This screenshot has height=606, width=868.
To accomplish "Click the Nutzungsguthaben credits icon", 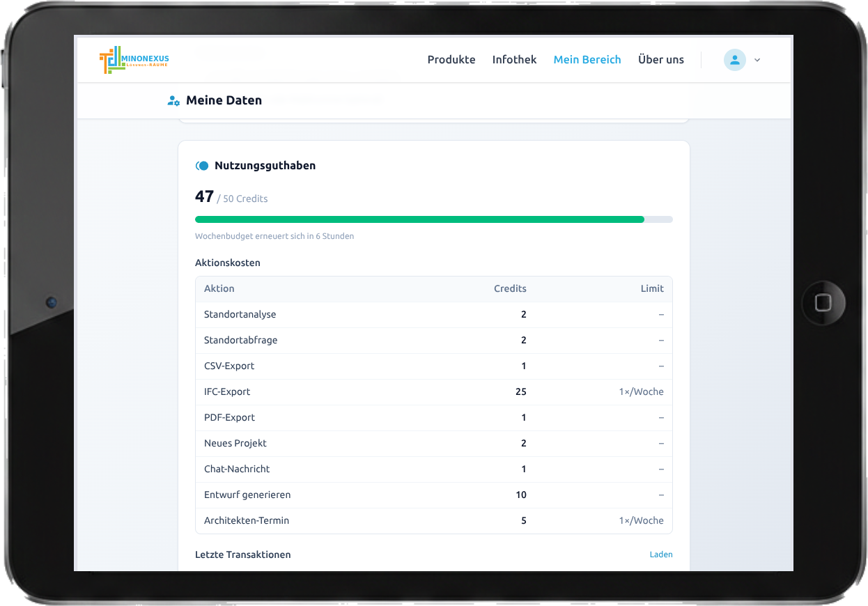I will [202, 166].
